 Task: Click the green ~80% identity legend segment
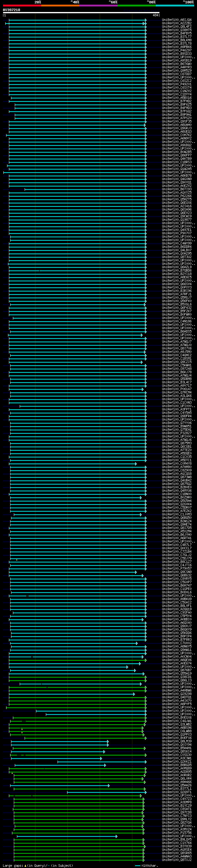[x=137, y=6]
